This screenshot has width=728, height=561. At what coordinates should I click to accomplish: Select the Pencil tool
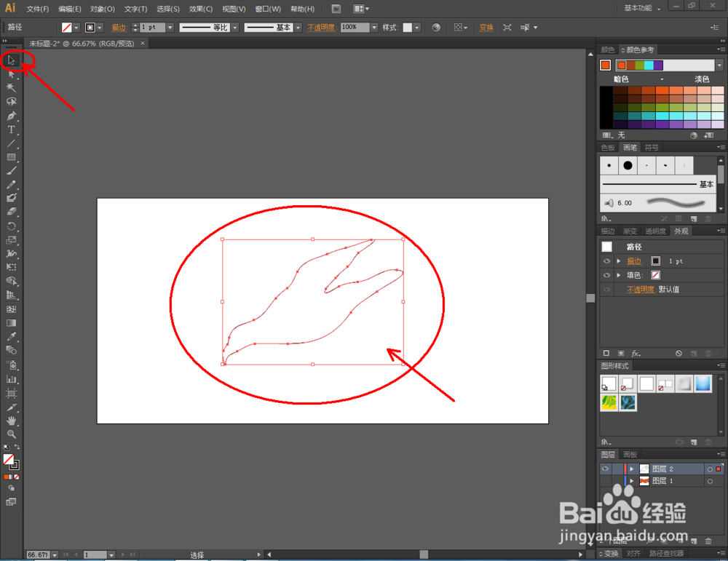pyautogui.click(x=11, y=185)
